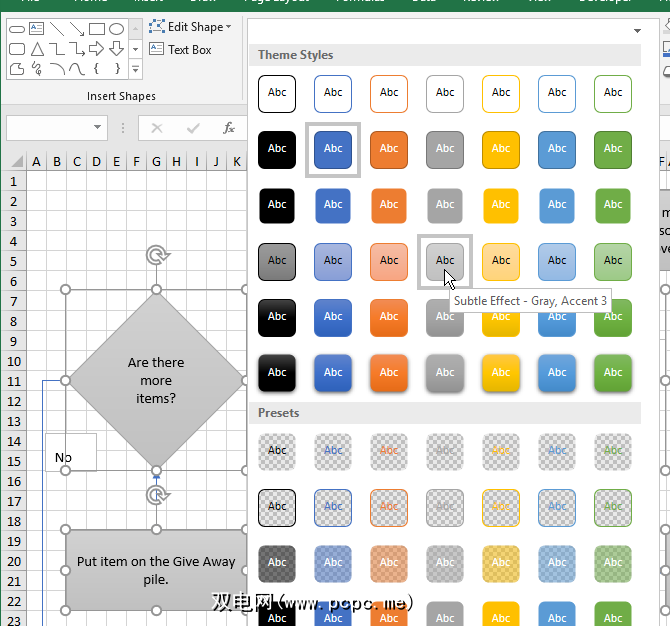The width and height of the screenshot is (670, 626).
Task: Choose the elbow arrow connector shape
Action: tap(77, 49)
